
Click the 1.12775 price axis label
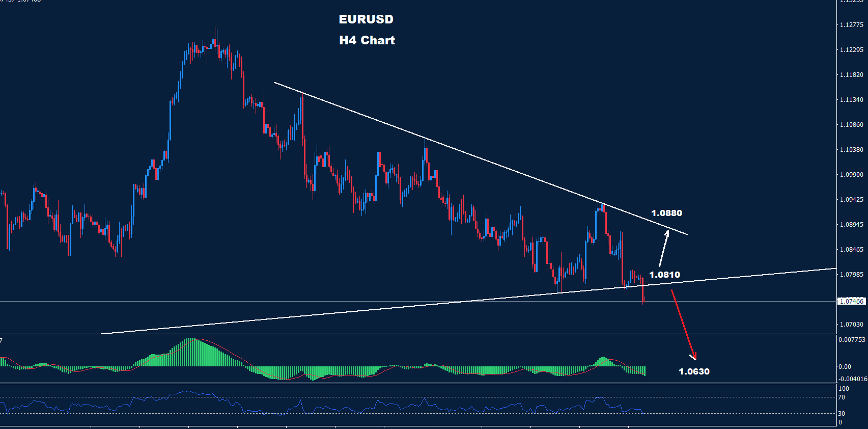point(851,25)
